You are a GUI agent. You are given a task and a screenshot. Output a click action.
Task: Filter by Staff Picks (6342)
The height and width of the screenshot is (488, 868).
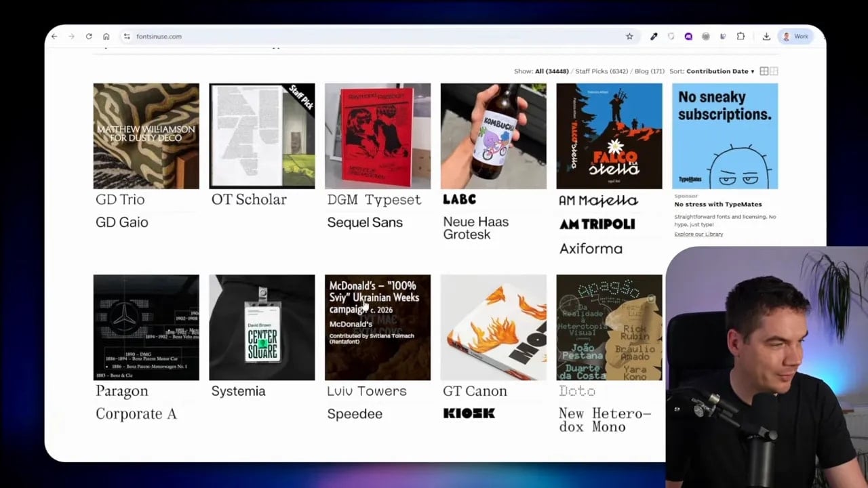point(601,71)
